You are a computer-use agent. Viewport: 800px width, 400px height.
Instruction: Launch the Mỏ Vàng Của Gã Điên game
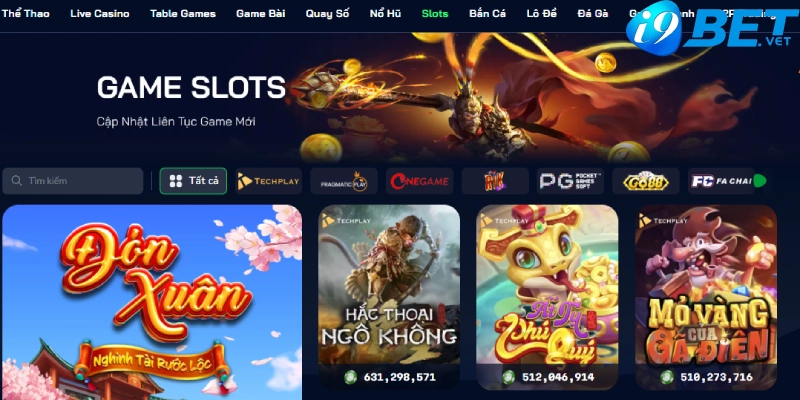click(x=706, y=298)
